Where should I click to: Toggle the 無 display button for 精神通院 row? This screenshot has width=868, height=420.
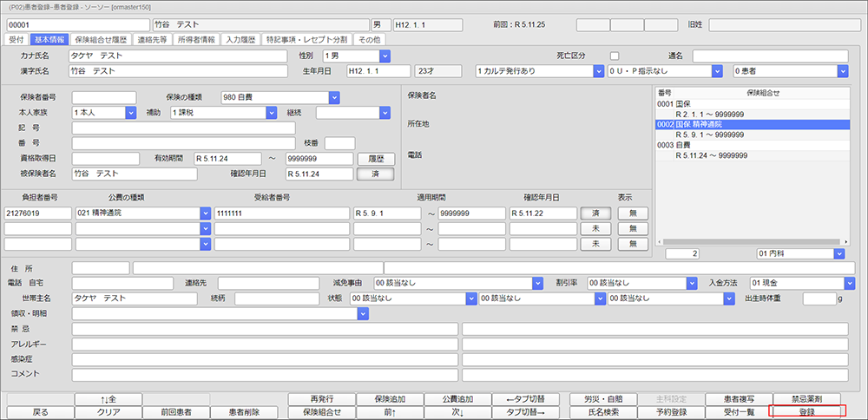[x=633, y=213]
